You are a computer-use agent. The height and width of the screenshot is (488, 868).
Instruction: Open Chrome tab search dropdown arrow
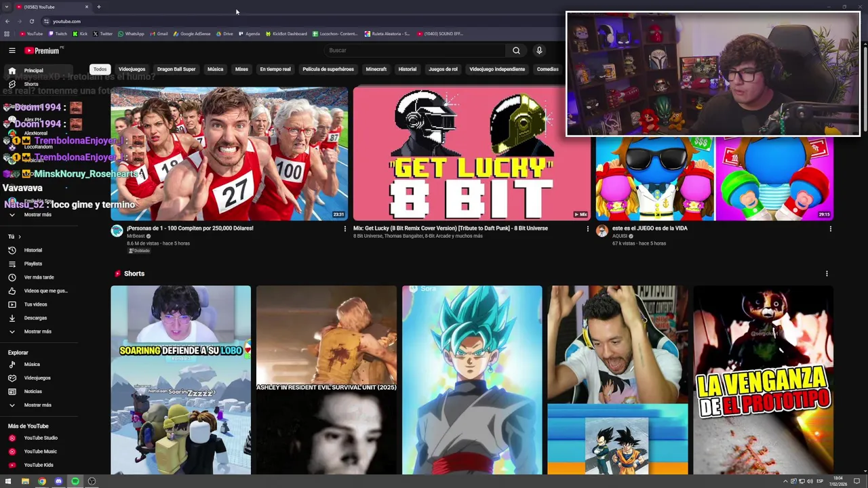6,7
